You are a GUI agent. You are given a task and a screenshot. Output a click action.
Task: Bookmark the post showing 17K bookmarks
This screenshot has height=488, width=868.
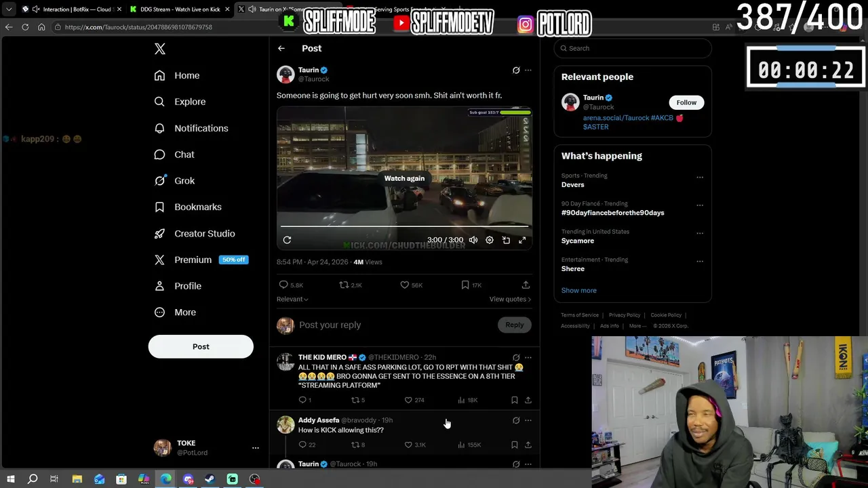point(465,285)
